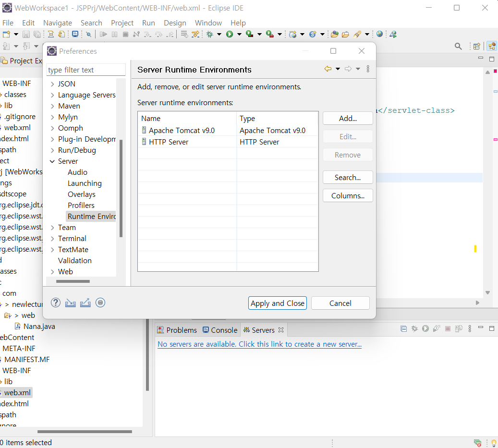Viewport: 498px width, 448px height.
Task: Expand the Team preferences node
Action: point(52,228)
